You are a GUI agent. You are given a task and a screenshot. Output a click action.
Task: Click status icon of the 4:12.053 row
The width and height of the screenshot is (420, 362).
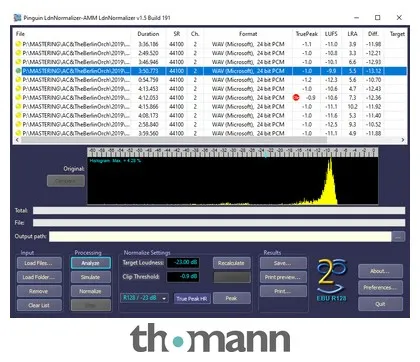(18, 97)
